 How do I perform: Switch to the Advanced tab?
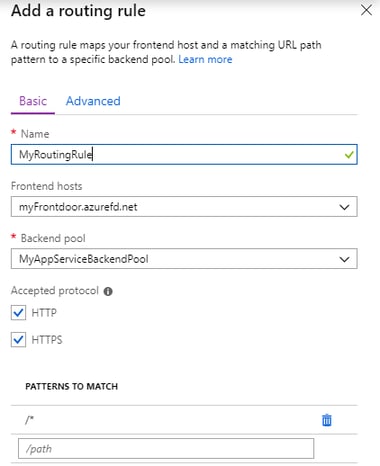93,101
